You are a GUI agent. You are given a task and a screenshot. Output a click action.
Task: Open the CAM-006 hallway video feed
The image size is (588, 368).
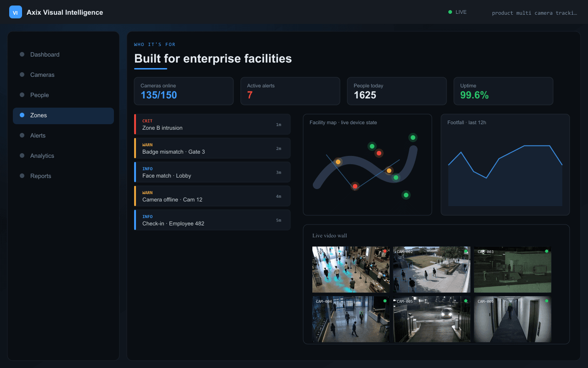tap(513, 319)
